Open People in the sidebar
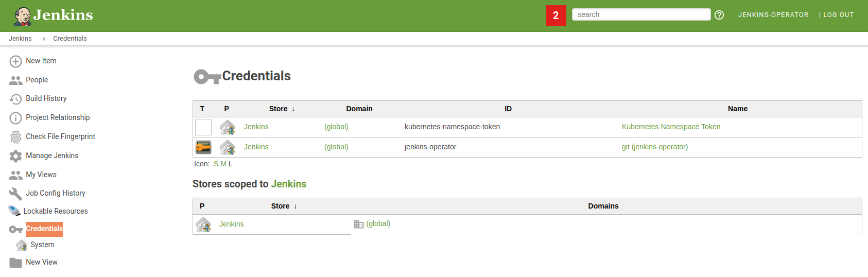868x277 pixels. pos(37,80)
